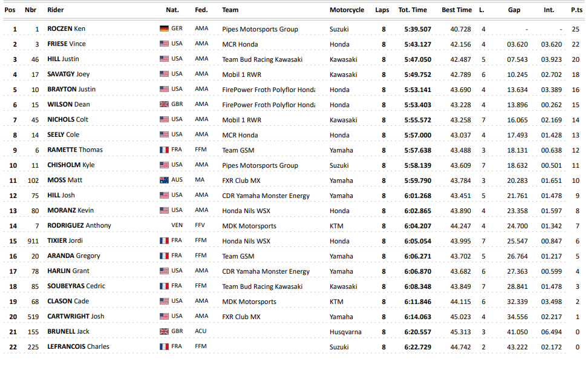Click the French flag in Ramette Thomas's row
The width and height of the screenshot is (588, 373).
coord(164,150)
